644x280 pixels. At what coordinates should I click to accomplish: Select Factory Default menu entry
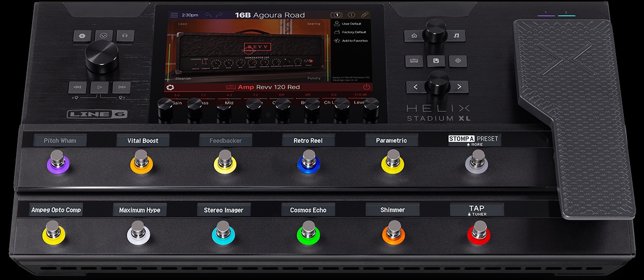pyautogui.click(x=354, y=32)
